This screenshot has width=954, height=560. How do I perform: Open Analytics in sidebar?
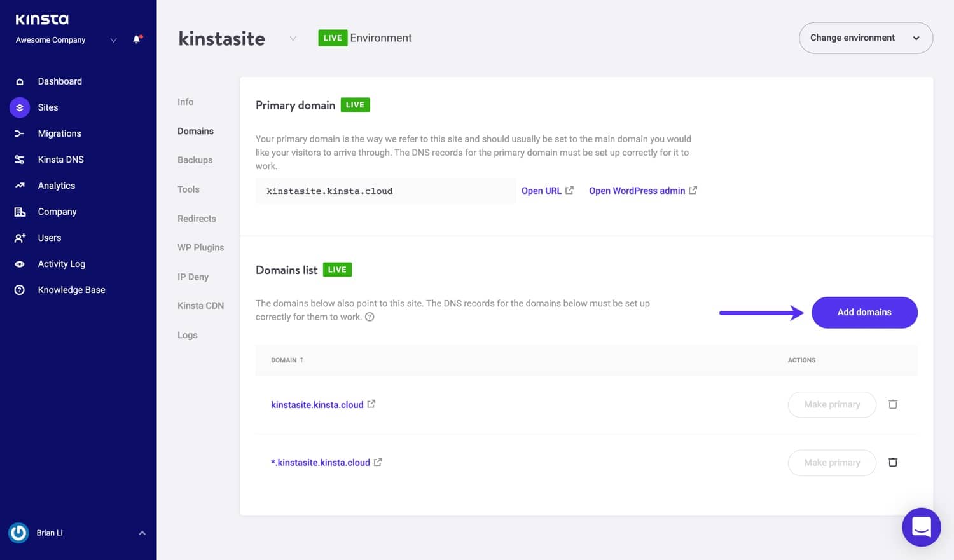(56, 186)
